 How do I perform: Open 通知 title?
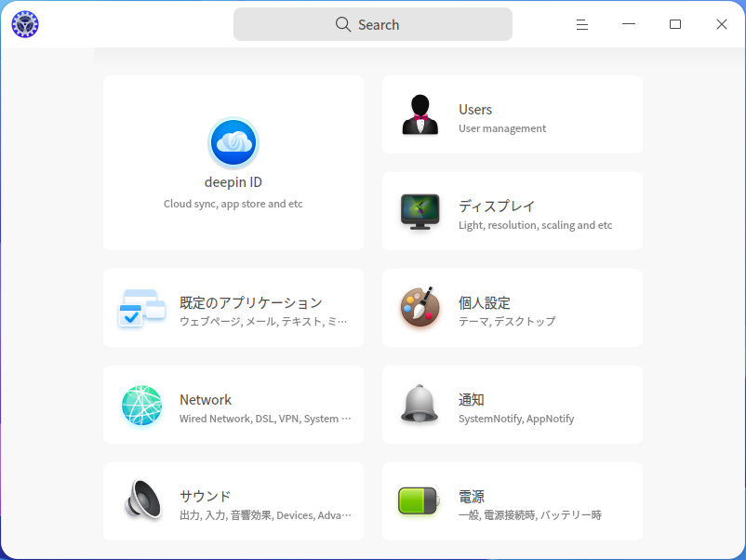(x=472, y=400)
